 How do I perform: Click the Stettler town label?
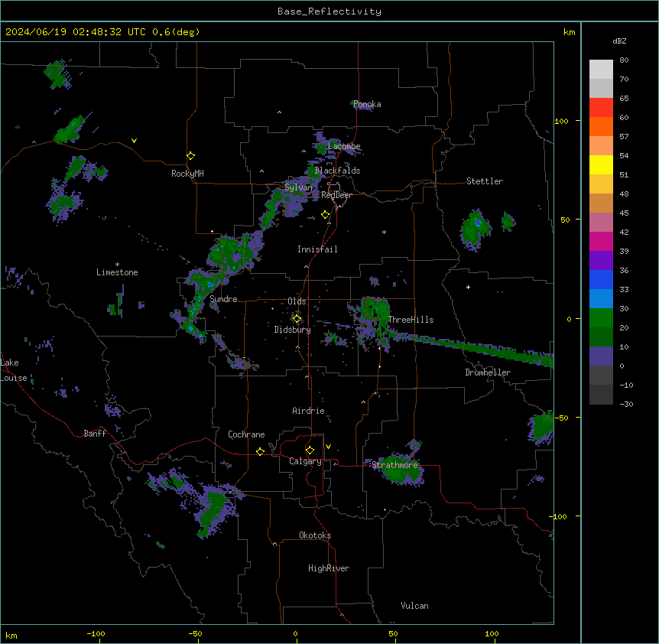click(x=485, y=181)
